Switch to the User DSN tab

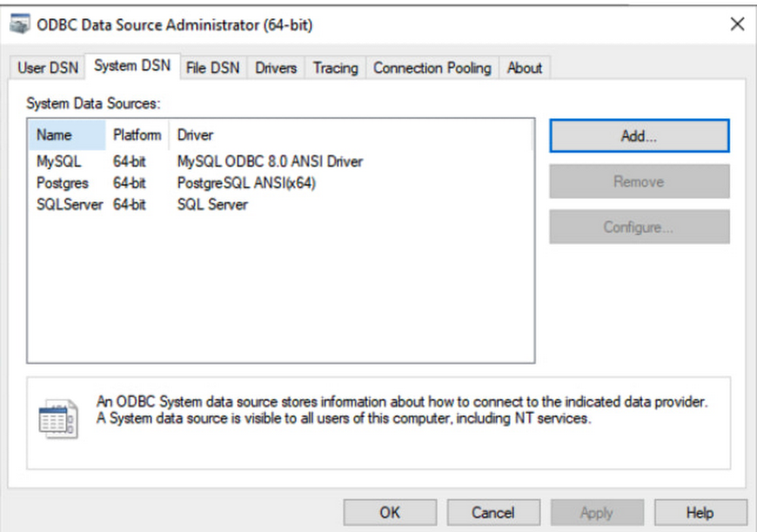48,68
